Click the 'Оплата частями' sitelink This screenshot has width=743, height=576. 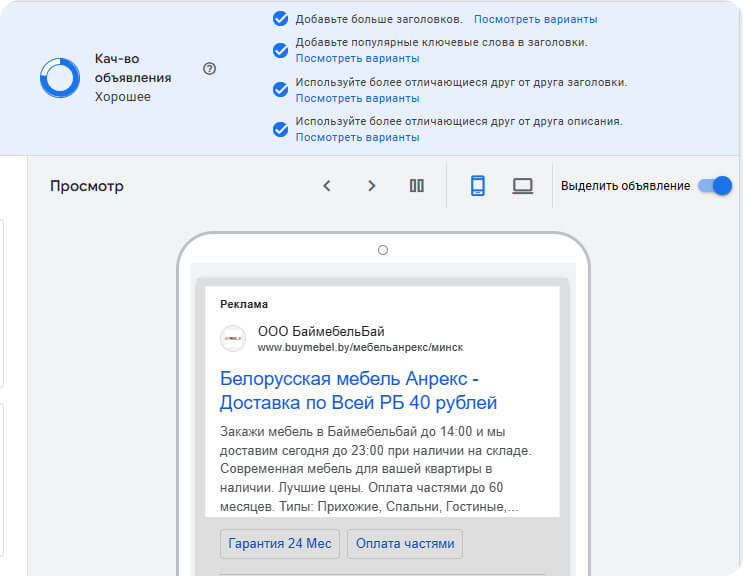[405, 543]
